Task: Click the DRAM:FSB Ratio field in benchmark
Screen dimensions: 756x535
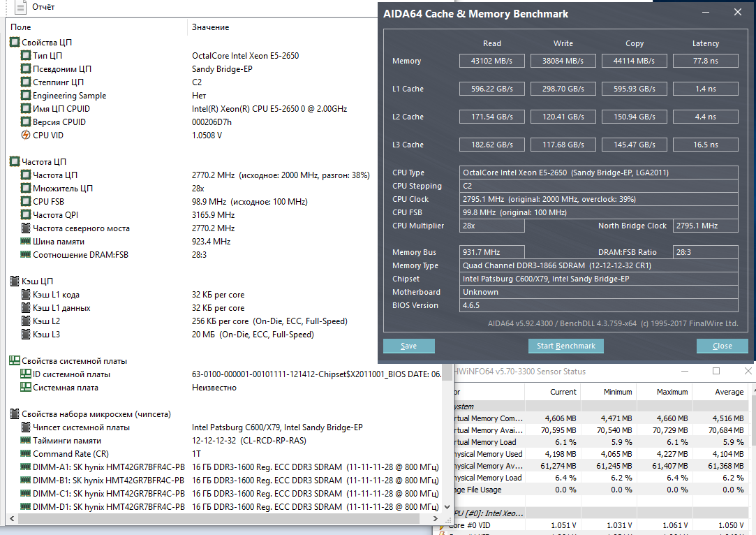Action: (705, 252)
